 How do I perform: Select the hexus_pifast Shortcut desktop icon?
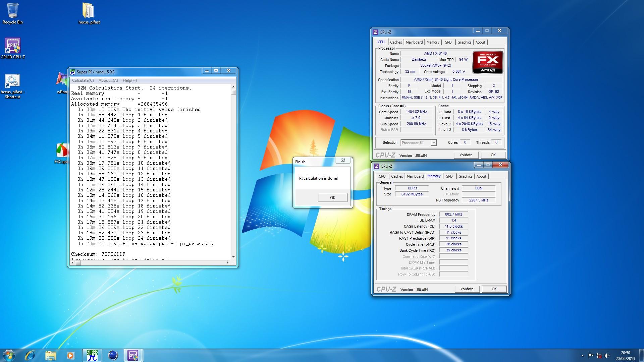click(13, 86)
